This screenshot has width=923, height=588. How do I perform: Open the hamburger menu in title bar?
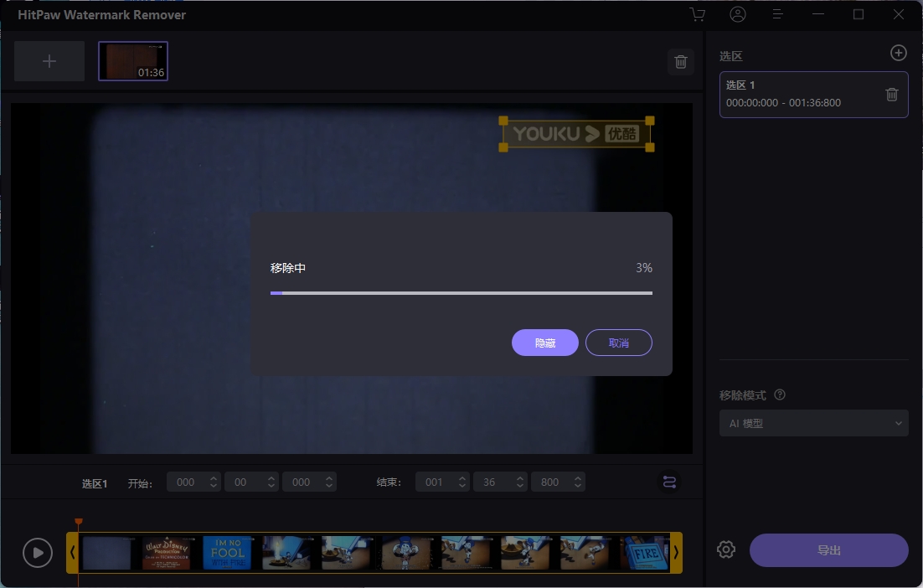coord(777,14)
